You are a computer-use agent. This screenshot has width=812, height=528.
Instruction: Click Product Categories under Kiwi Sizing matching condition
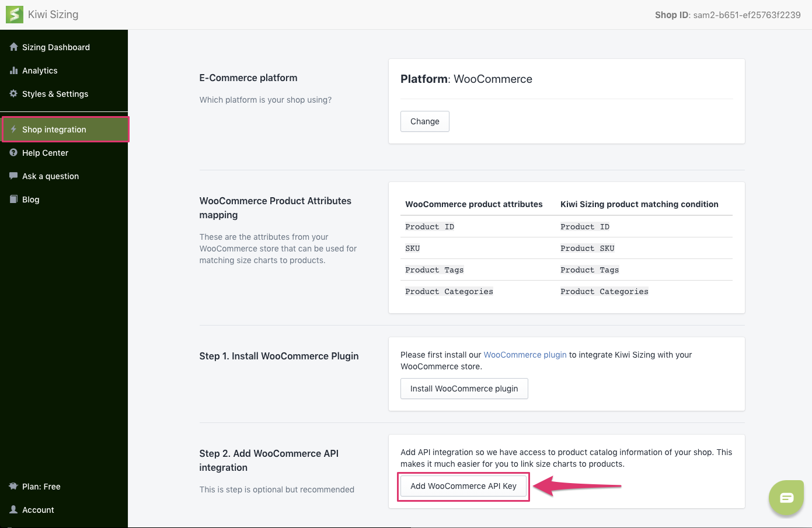click(604, 291)
